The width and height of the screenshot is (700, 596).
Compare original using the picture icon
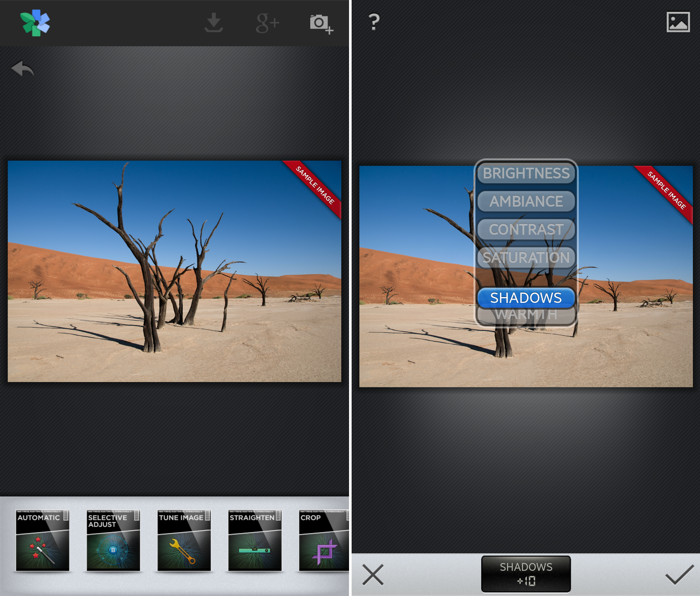click(678, 22)
